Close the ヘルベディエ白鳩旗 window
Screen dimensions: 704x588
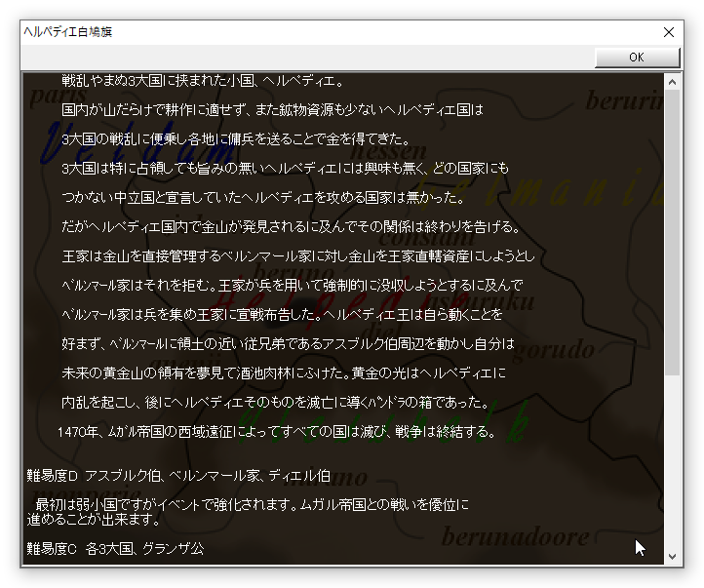pos(668,32)
